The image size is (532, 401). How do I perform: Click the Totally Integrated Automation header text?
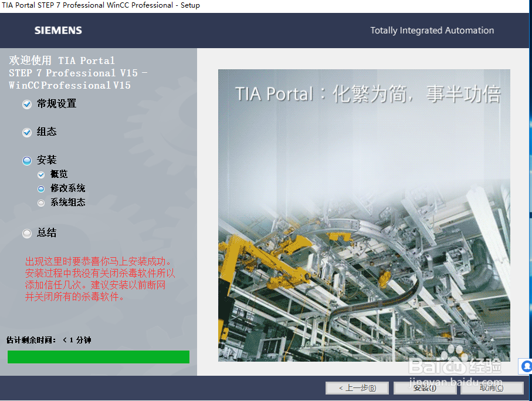[x=432, y=31]
